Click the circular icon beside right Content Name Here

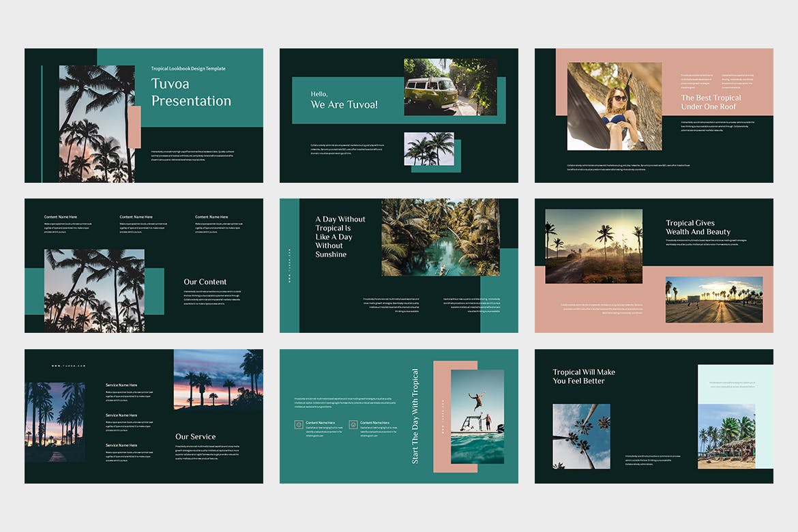point(353,425)
